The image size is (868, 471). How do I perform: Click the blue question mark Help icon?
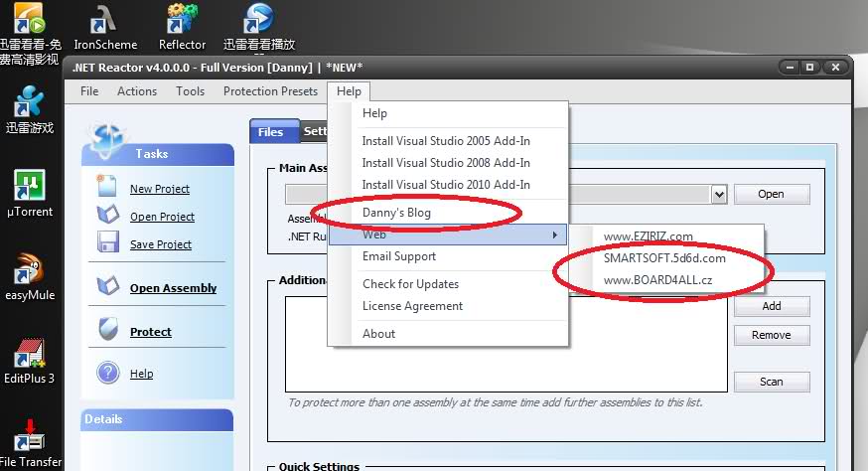pos(108,373)
